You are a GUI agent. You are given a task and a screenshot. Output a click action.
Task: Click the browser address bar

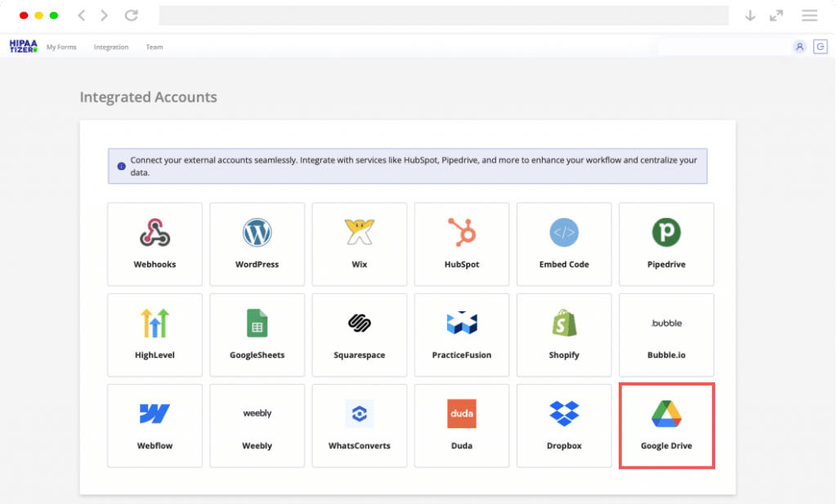coord(444,16)
